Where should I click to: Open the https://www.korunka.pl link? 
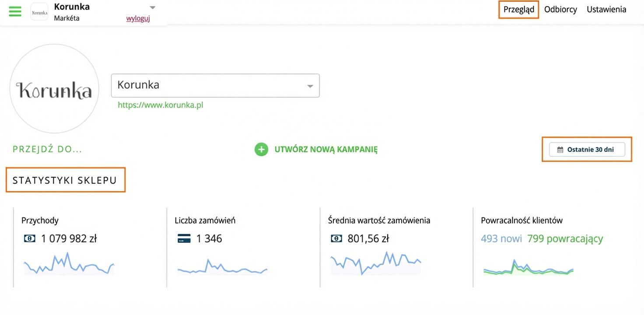pyautogui.click(x=161, y=105)
